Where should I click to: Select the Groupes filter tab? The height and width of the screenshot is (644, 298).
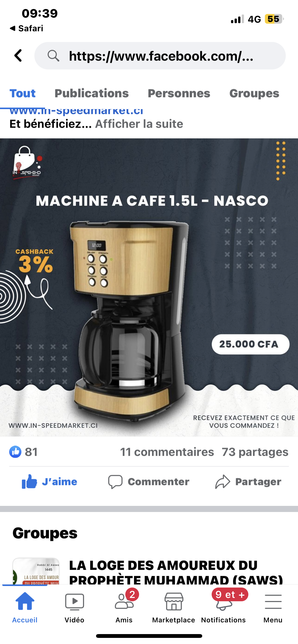[254, 93]
